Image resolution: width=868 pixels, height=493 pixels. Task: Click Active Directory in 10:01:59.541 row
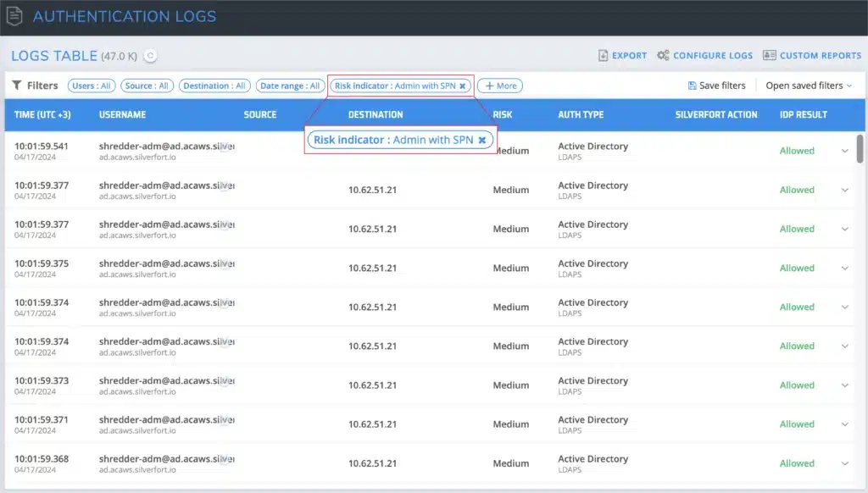tap(593, 146)
